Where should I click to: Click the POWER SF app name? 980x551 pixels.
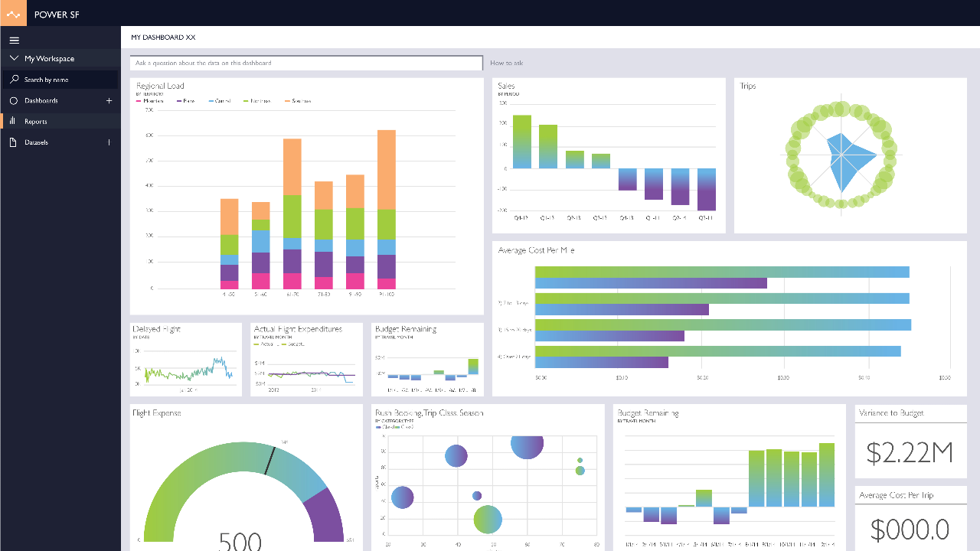pos(57,14)
